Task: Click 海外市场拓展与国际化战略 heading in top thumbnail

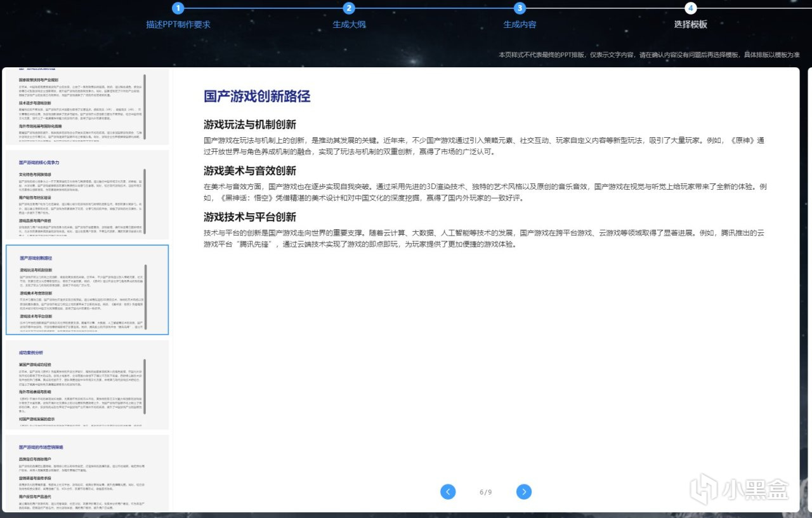Action: click(x=41, y=126)
